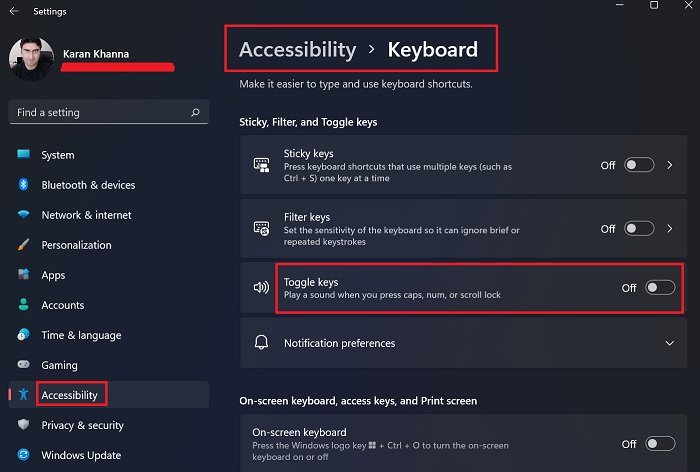Toggle the Toggle keys switch on
The width and height of the screenshot is (700, 472).
coord(660,288)
